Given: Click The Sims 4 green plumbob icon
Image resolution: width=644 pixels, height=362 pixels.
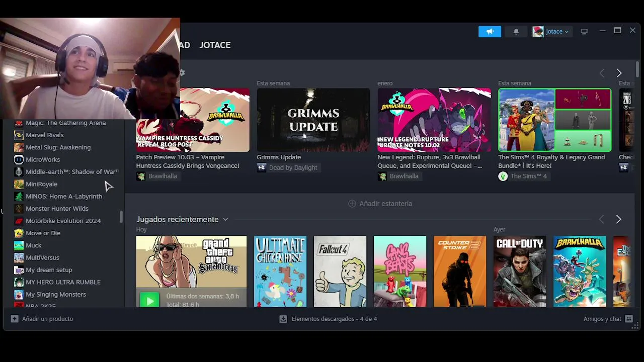Looking at the screenshot, I should pyautogui.click(x=503, y=176).
